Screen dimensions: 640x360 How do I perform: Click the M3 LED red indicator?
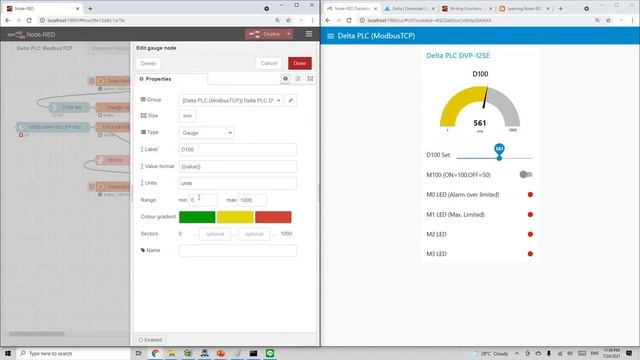(x=530, y=254)
